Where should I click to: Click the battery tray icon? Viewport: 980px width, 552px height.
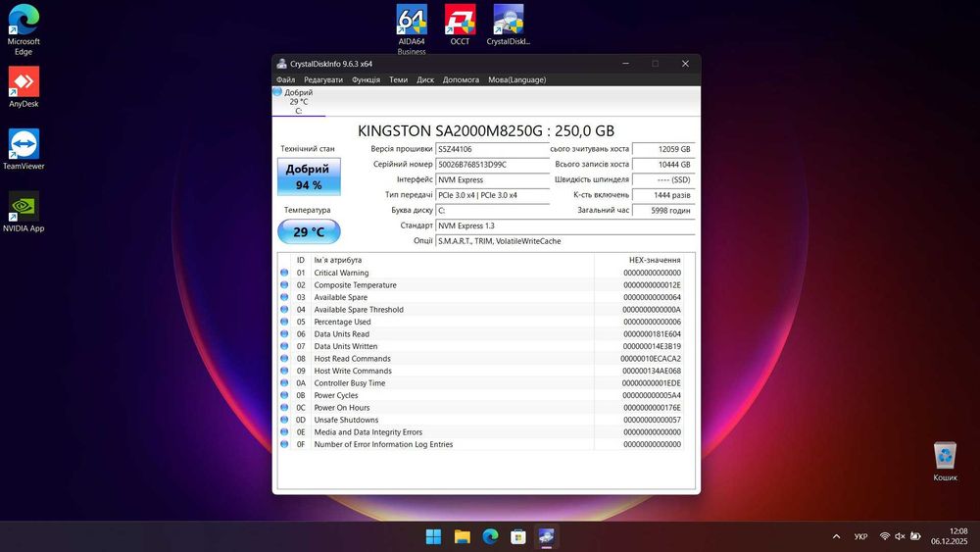tap(915, 536)
